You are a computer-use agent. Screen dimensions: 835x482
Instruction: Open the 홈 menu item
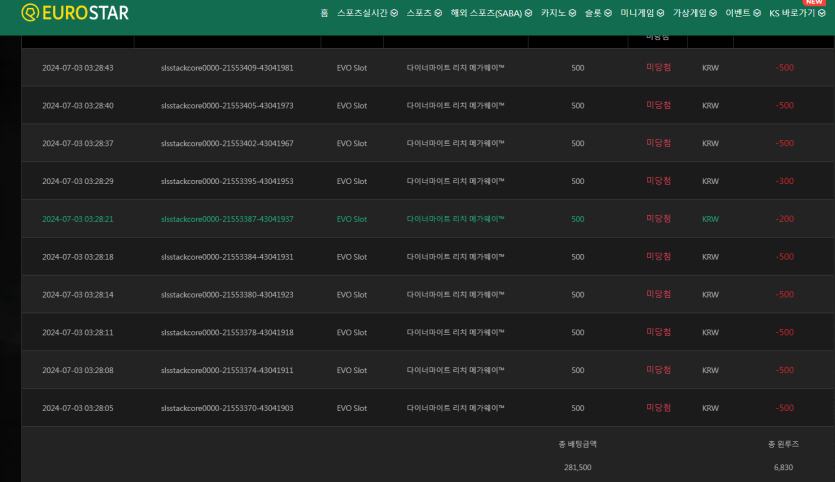pyautogui.click(x=324, y=13)
